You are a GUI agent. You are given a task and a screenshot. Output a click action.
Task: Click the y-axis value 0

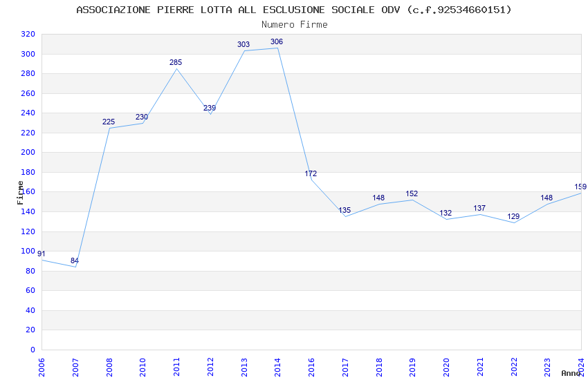point(33,350)
